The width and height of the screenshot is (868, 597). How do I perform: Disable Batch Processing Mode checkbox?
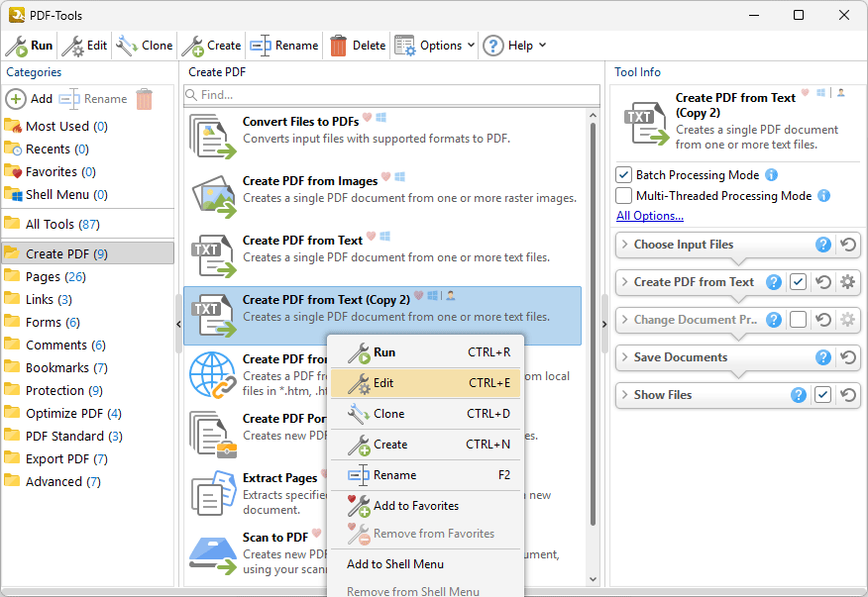click(624, 175)
